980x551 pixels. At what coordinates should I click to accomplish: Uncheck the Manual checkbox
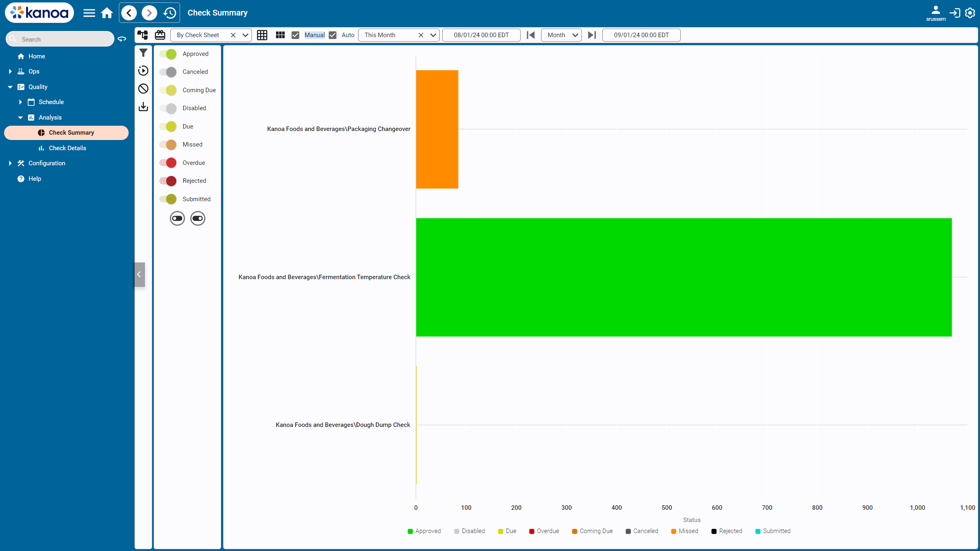pyautogui.click(x=296, y=35)
